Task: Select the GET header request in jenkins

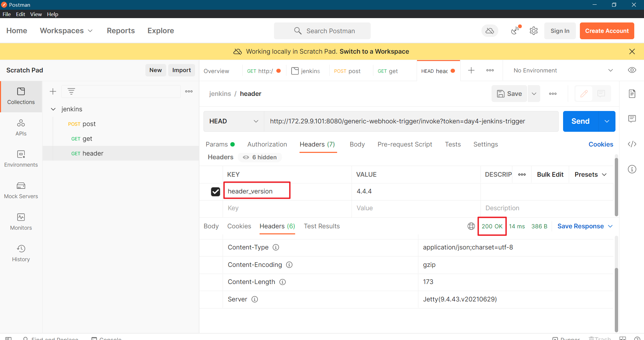Action: coord(121,154)
